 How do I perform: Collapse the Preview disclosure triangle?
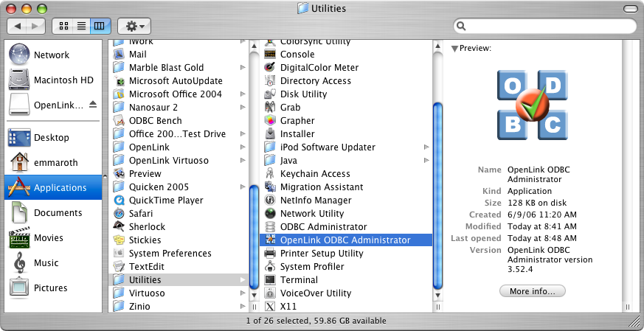454,49
